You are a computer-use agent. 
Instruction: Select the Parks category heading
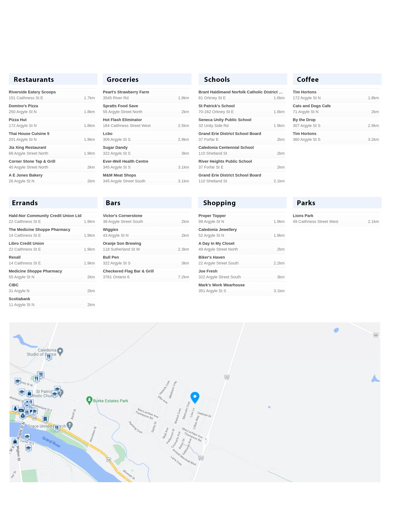(x=306, y=203)
